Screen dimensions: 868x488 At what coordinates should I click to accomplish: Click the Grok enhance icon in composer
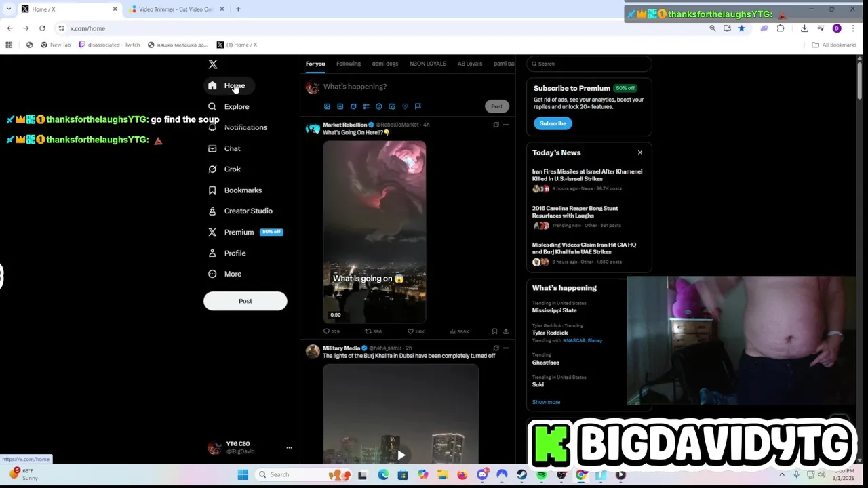[x=353, y=106]
